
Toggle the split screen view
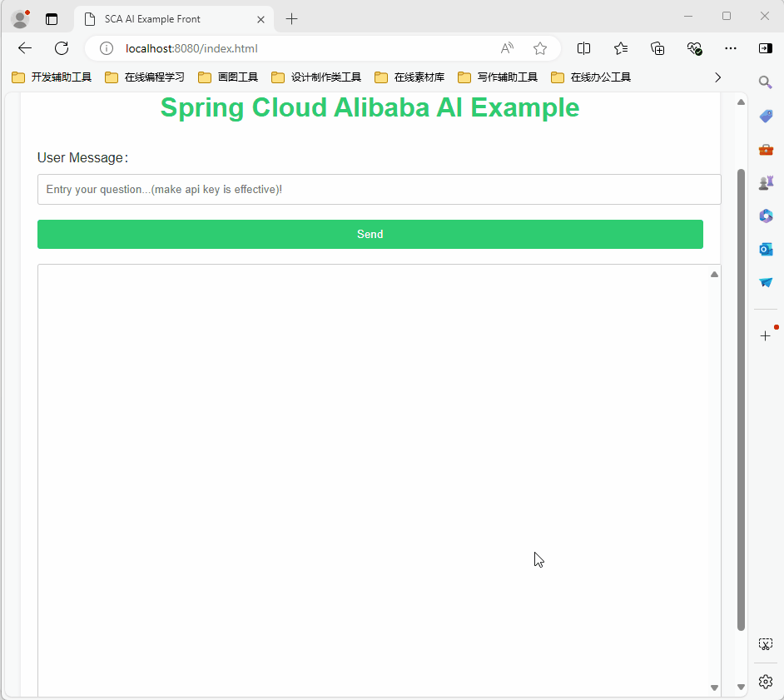583,48
